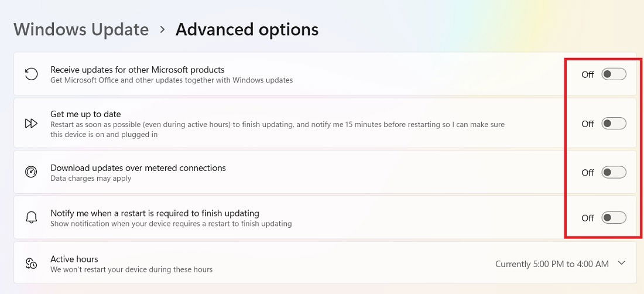Expand the Active hours row
Viewport: 644px width, 294px height.
point(325,263)
